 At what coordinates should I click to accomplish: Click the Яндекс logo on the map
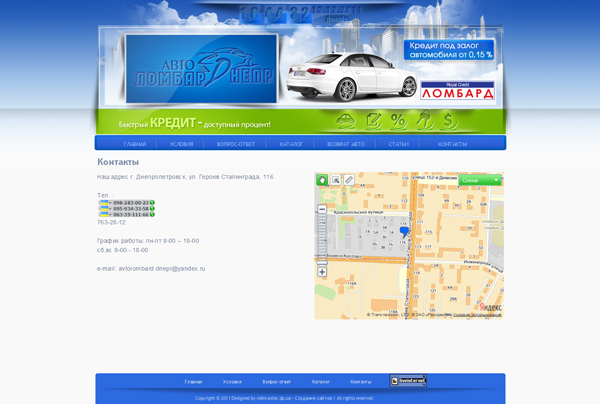[x=490, y=307]
